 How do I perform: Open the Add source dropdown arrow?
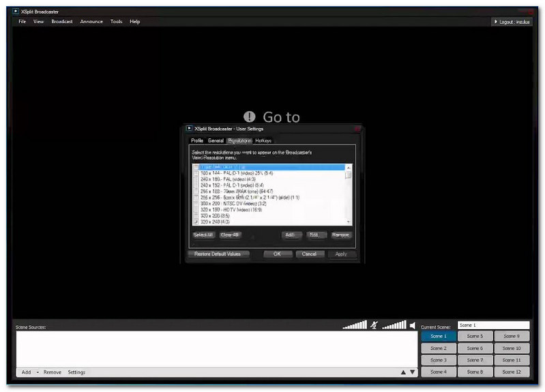tap(38, 372)
